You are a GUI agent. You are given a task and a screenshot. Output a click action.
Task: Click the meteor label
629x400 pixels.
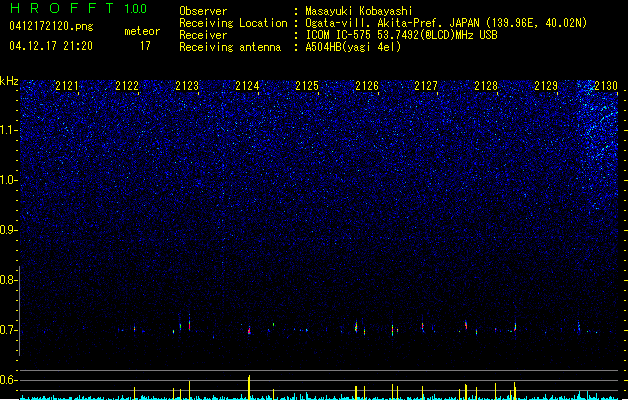[142, 31]
